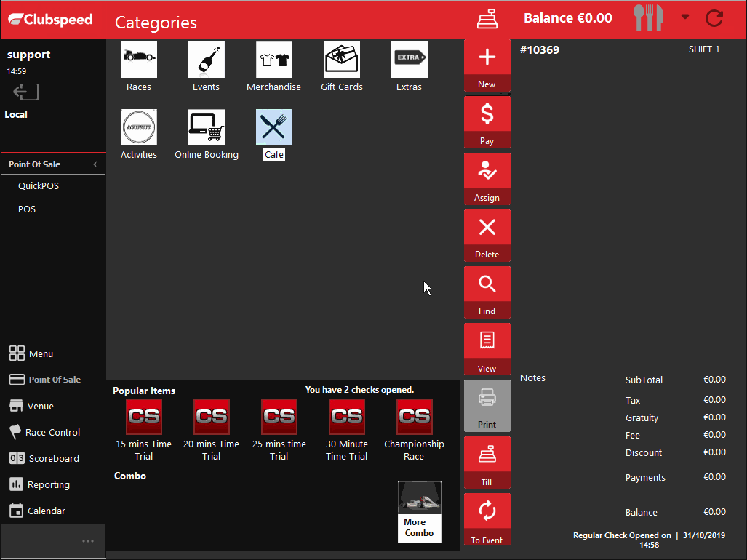Screen dimensions: 747x560
Task: Select the Merchandise category
Action: pos(274,67)
